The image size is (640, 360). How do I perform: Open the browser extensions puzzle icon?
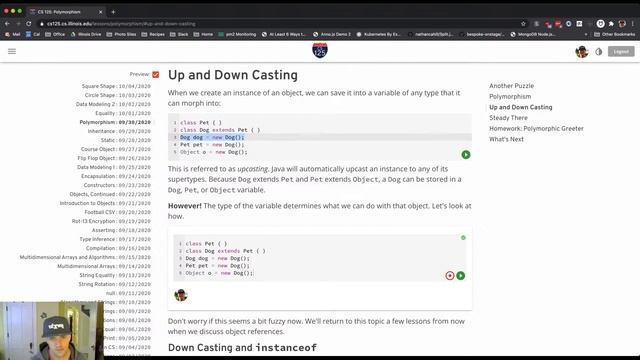click(x=611, y=24)
